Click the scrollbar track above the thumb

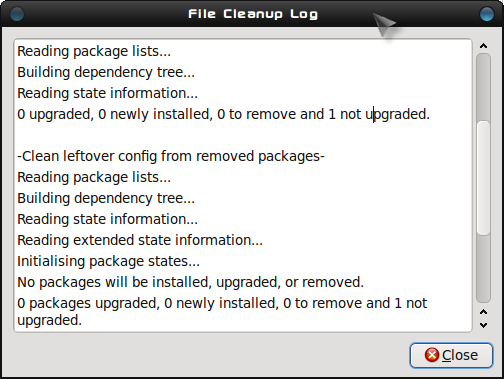(483, 87)
